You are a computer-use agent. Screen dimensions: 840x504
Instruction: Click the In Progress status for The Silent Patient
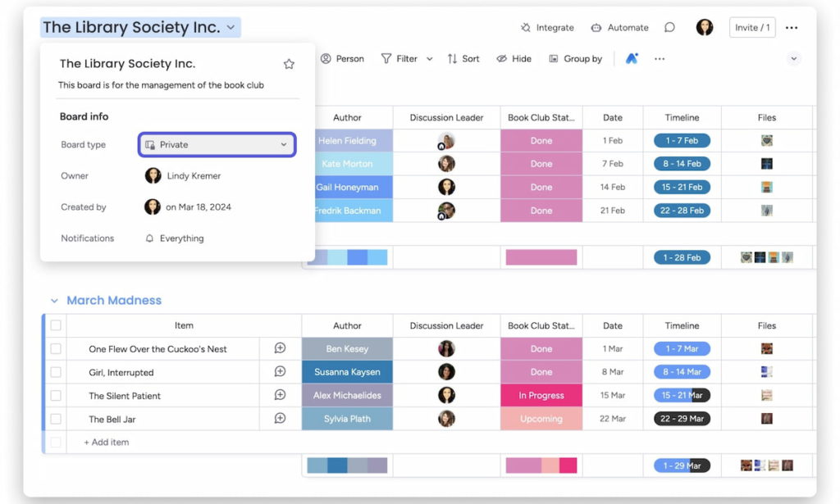tap(541, 395)
